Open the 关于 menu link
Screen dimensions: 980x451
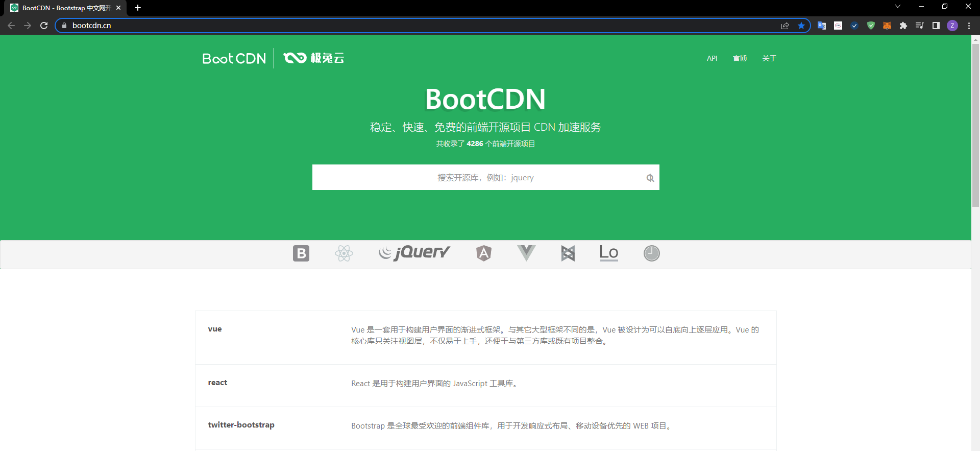(769, 58)
